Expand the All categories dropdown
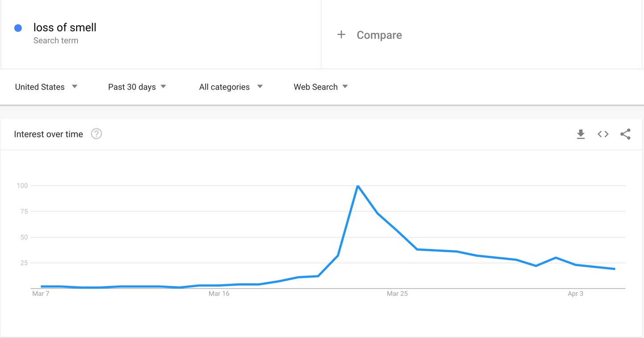 (231, 87)
